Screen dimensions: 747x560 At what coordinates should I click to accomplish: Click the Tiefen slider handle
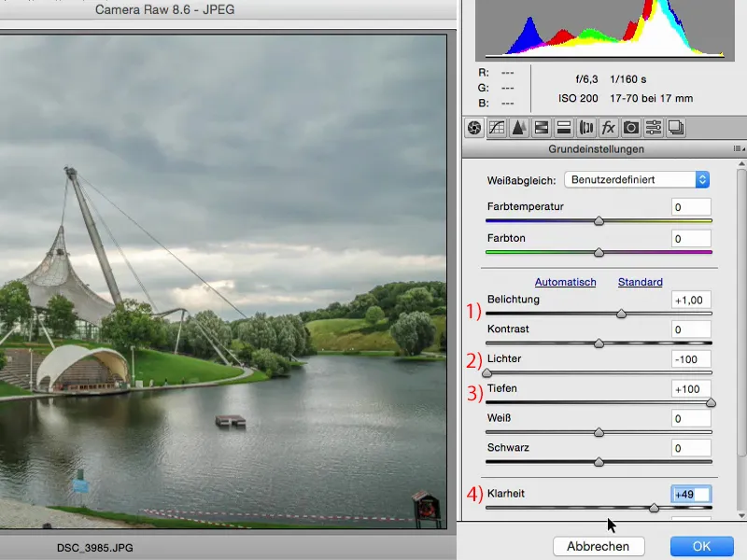coord(711,402)
